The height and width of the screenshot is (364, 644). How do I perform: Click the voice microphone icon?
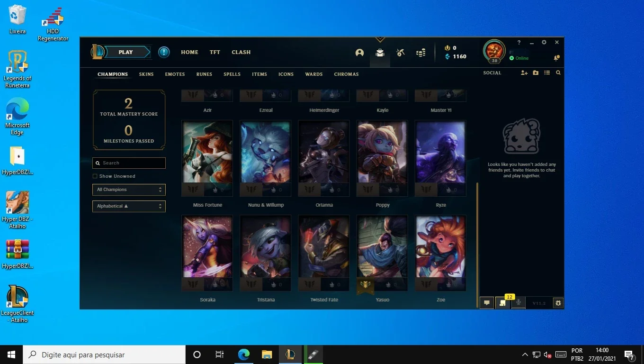click(x=519, y=303)
